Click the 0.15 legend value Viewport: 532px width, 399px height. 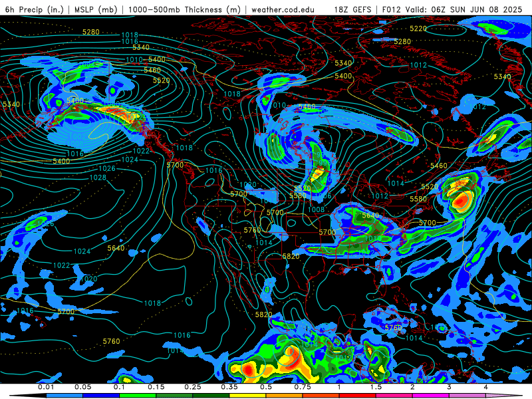pyautogui.click(x=156, y=387)
